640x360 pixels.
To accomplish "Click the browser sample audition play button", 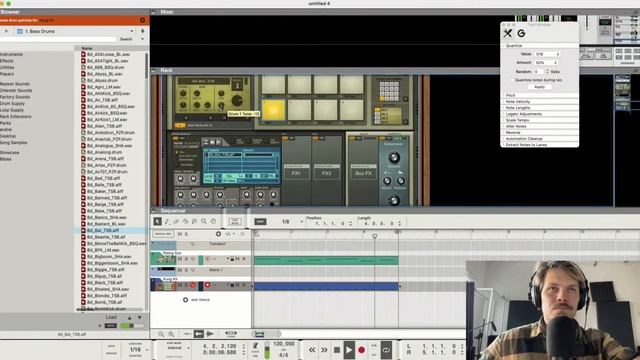I will pyautogui.click(x=100, y=326).
